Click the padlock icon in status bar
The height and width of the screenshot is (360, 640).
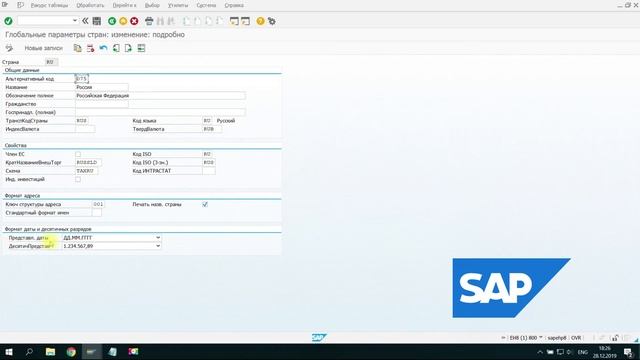[615, 338]
